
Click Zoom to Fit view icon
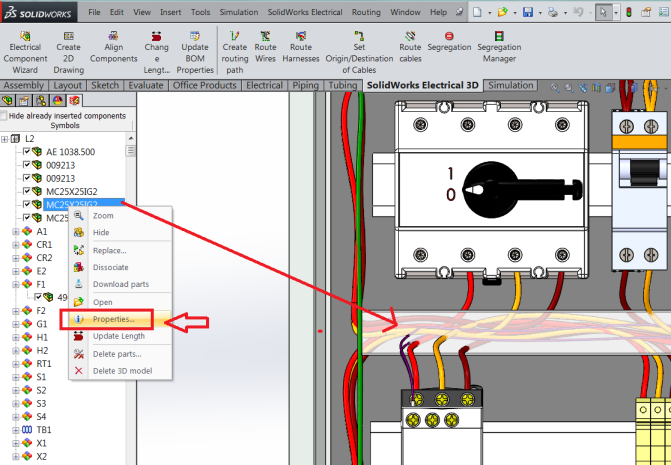coord(555,88)
